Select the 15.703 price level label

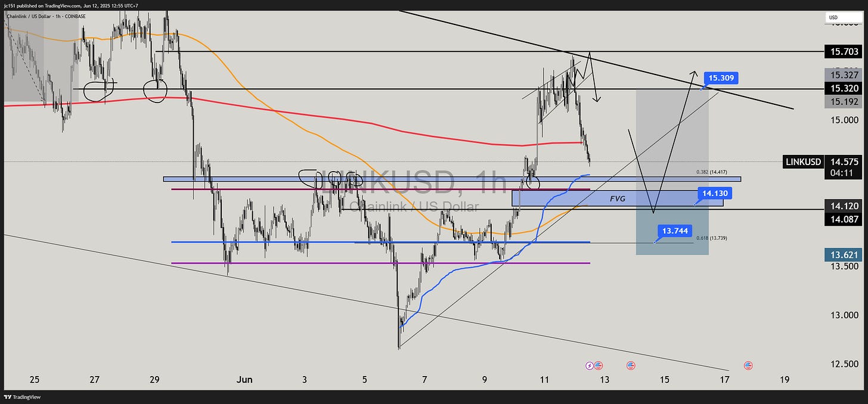point(844,52)
